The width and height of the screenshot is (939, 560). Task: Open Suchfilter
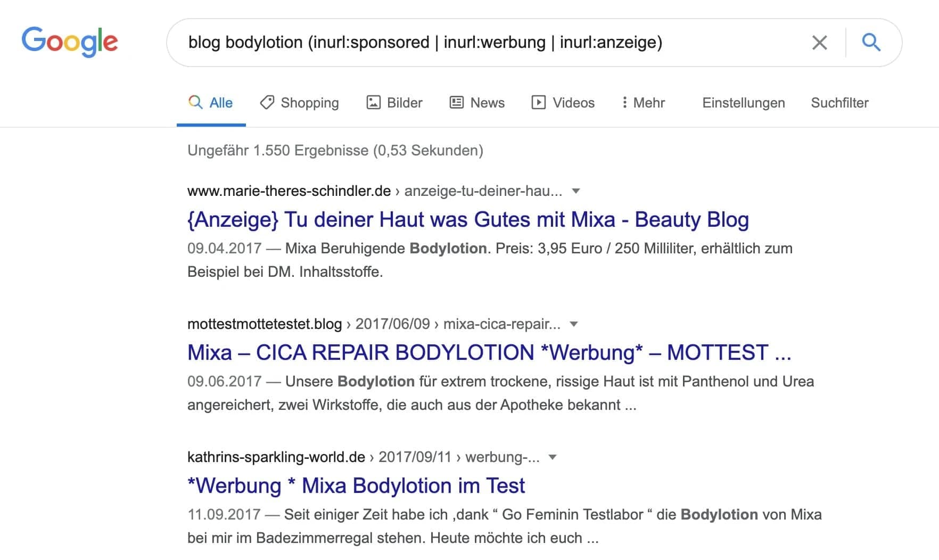[x=839, y=102]
